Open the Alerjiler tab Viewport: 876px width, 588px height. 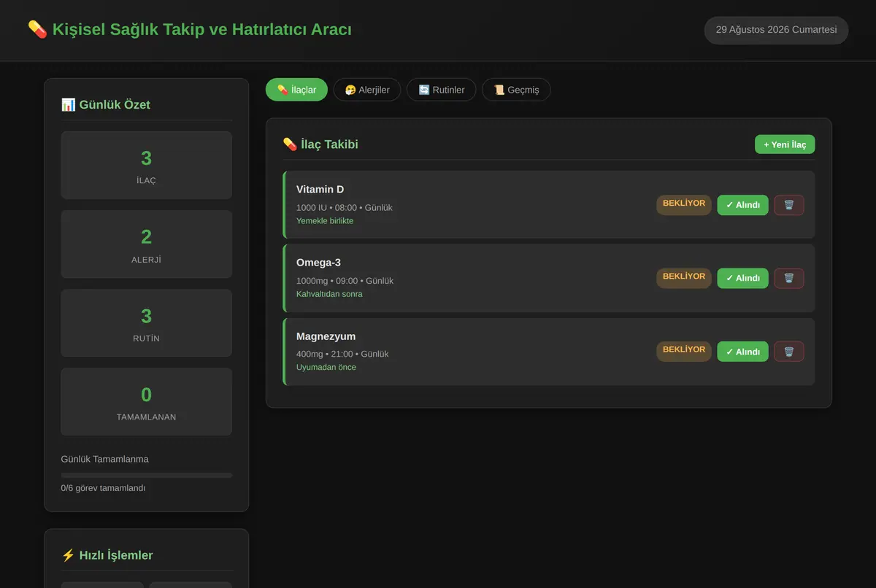click(x=367, y=90)
